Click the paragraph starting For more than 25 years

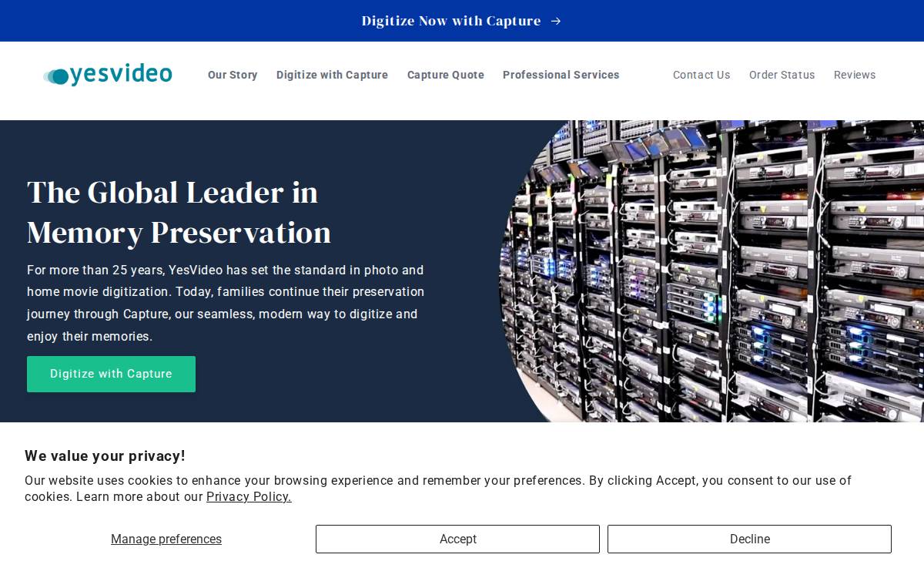point(226,304)
